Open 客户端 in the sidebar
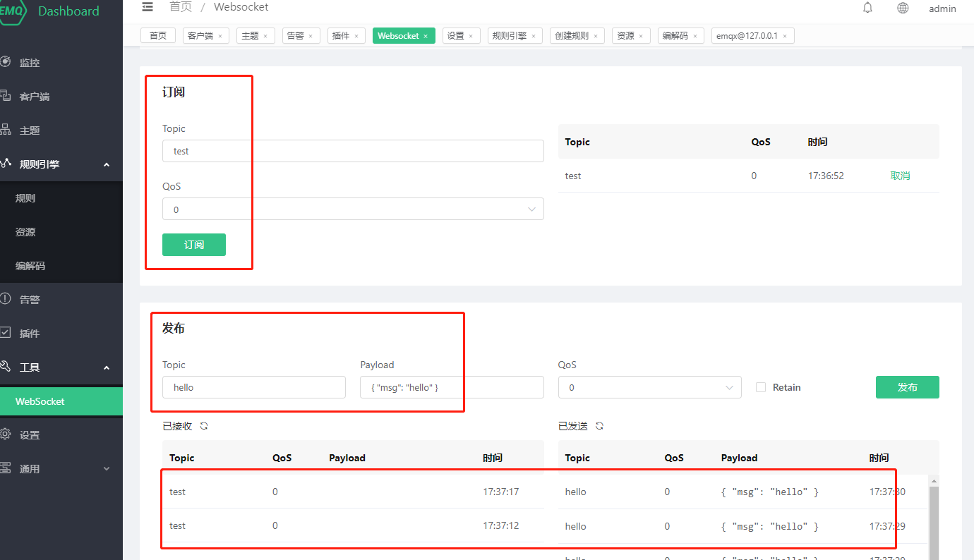The width and height of the screenshot is (974, 560). (x=61, y=97)
